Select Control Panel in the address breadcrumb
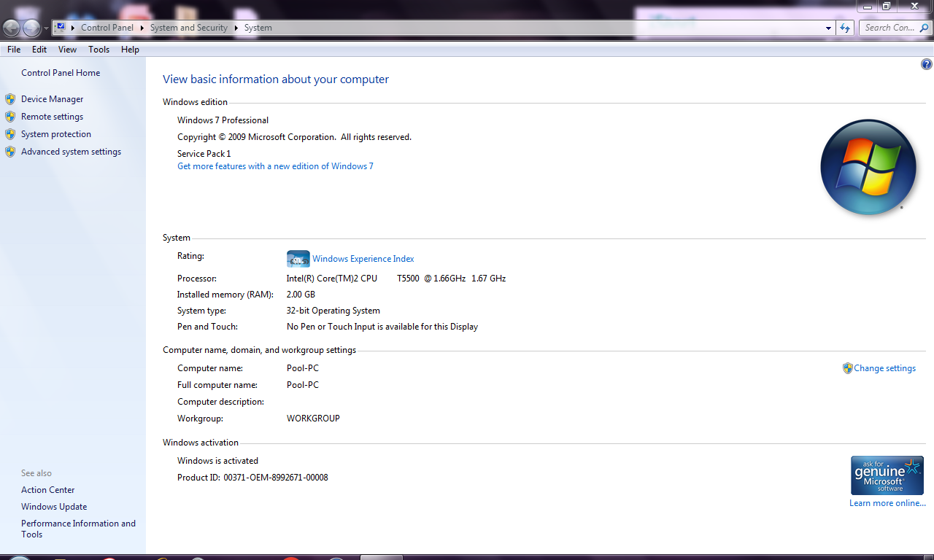 [x=107, y=28]
